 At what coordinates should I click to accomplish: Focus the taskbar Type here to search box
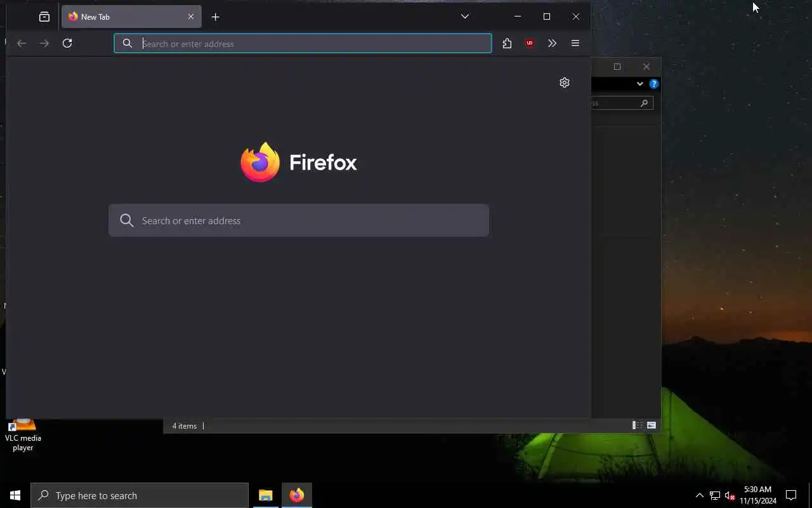click(x=140, y=495)
